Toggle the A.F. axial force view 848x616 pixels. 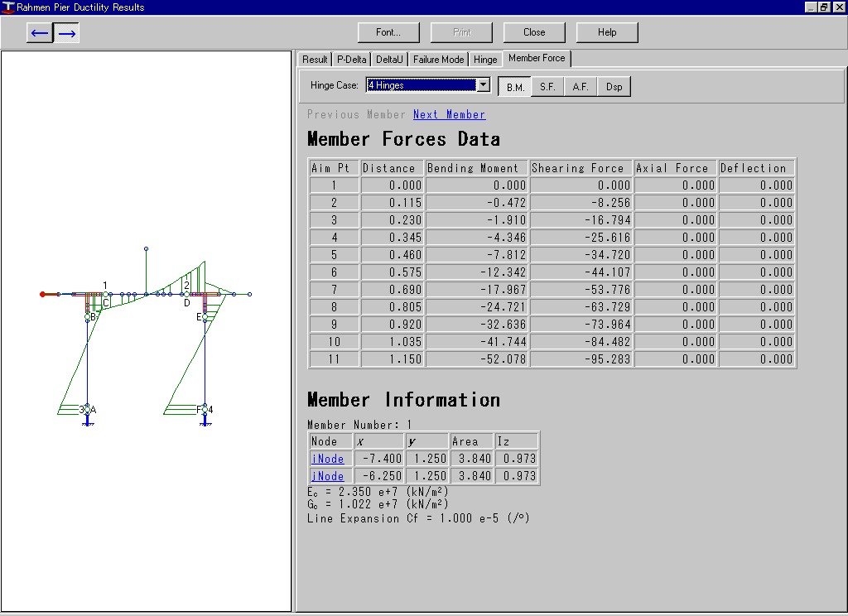coord(581,87)
